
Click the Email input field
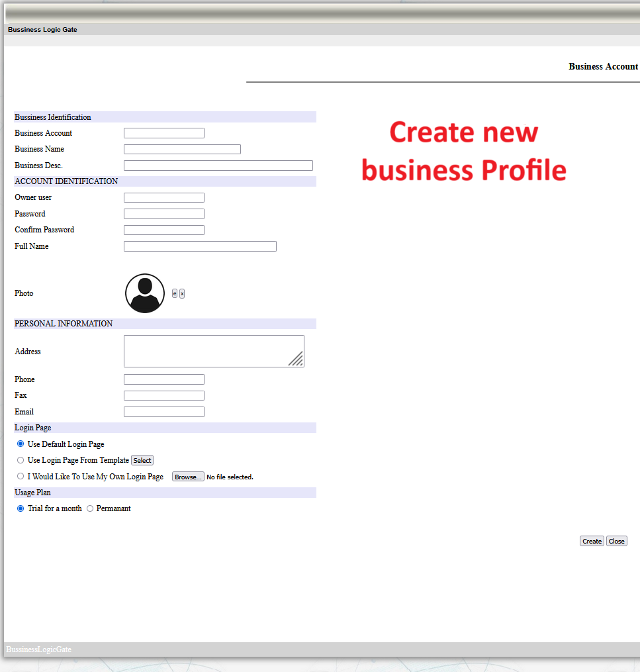163,412
